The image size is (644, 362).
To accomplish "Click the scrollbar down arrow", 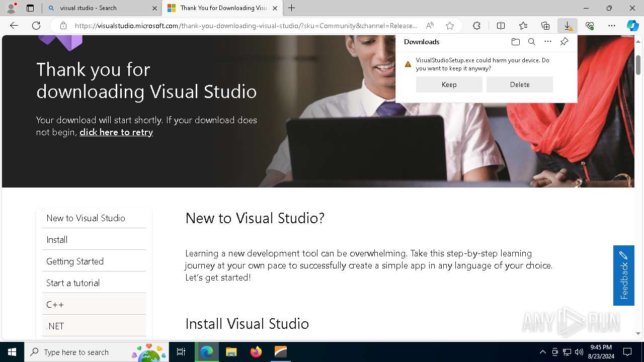I will (x=638, y=333).
